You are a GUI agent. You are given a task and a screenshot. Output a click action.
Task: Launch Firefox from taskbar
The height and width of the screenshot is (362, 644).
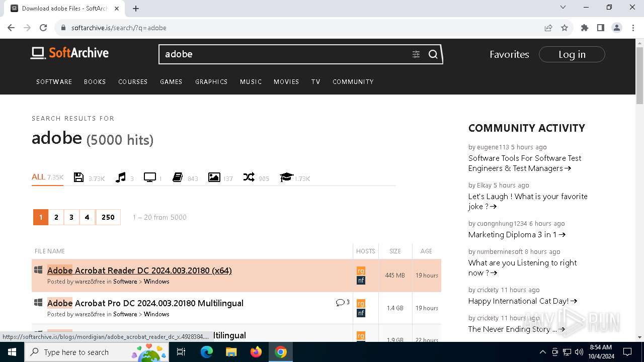pyautogui.click(x=256, y=352)
